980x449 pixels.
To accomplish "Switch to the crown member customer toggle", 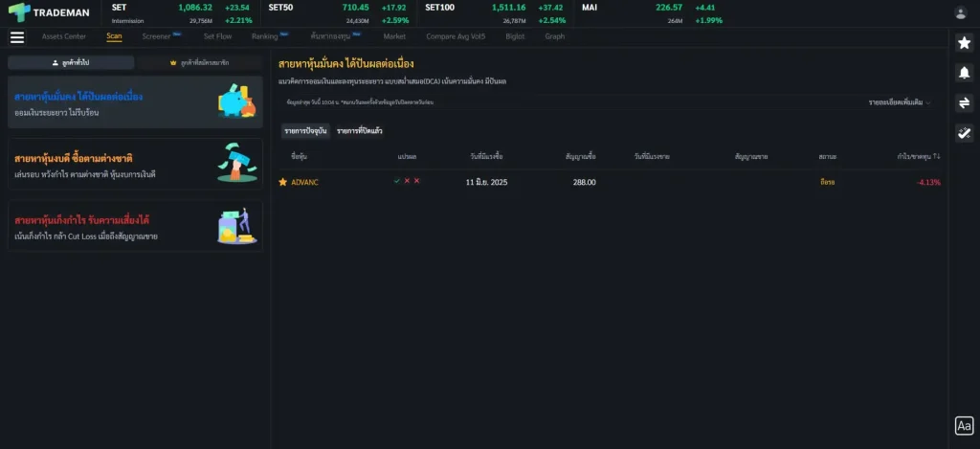I will [x=198, y=62].
